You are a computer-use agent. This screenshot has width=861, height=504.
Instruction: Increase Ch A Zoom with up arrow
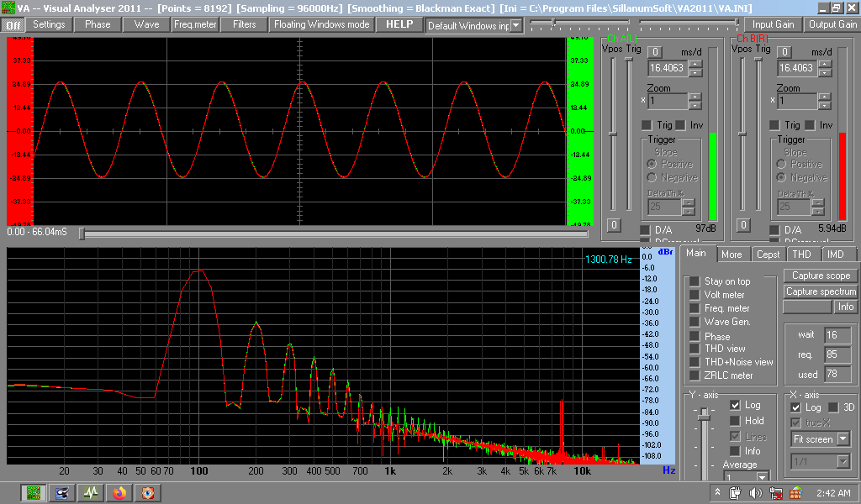coord(695,97)
